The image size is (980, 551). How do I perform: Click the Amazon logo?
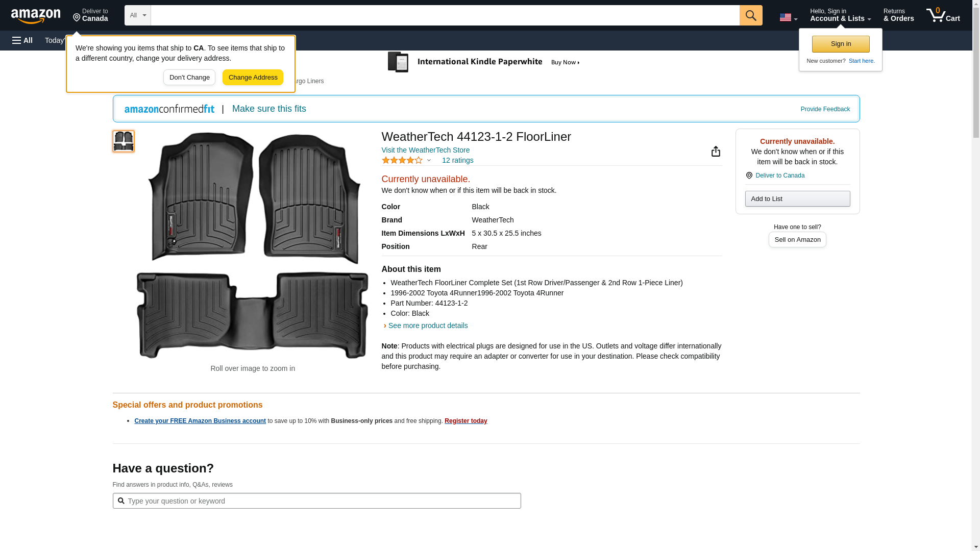(x=36, y=16)
